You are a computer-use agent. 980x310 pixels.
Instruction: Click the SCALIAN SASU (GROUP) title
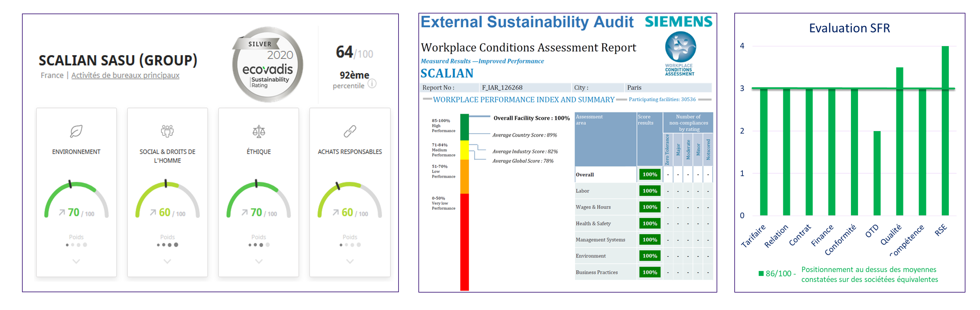tap(118, 61)
